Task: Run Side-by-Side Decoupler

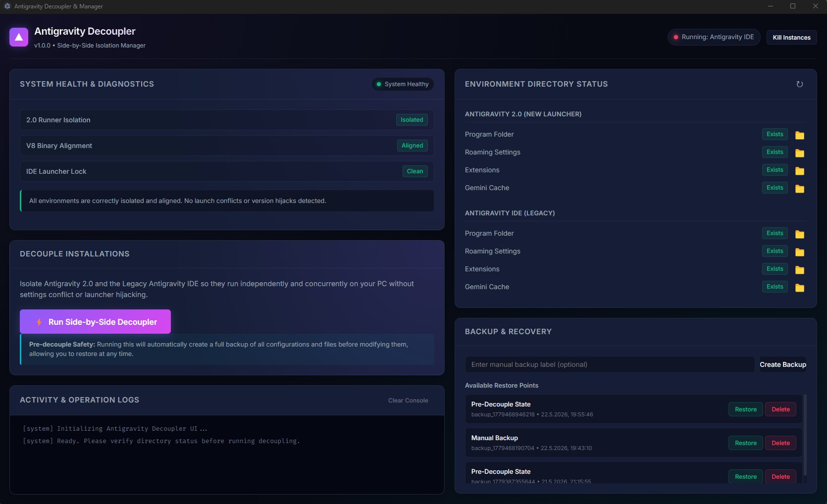Action: click(95, 322)
